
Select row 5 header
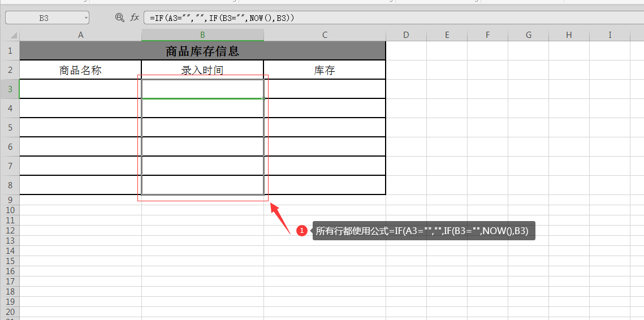(10, 127)
